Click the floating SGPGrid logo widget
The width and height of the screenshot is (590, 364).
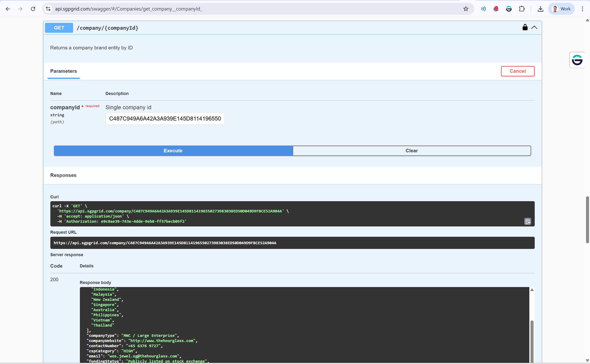577,60
